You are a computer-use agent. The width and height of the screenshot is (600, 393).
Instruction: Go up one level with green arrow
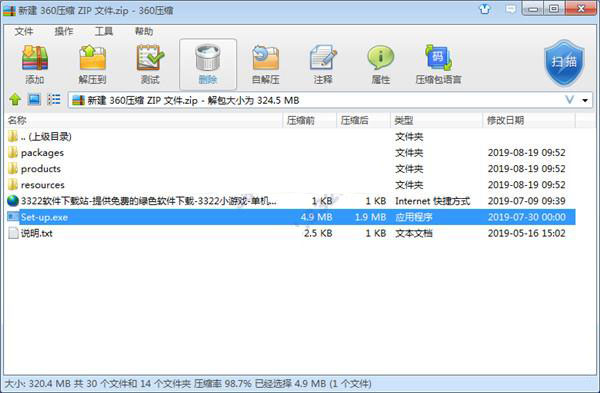(15, 100)
